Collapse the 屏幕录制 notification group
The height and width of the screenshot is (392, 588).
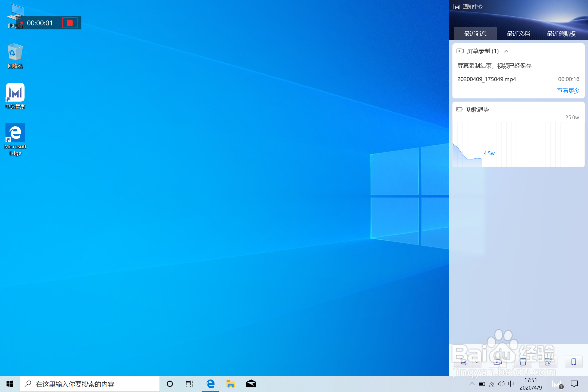pos(506,51)
